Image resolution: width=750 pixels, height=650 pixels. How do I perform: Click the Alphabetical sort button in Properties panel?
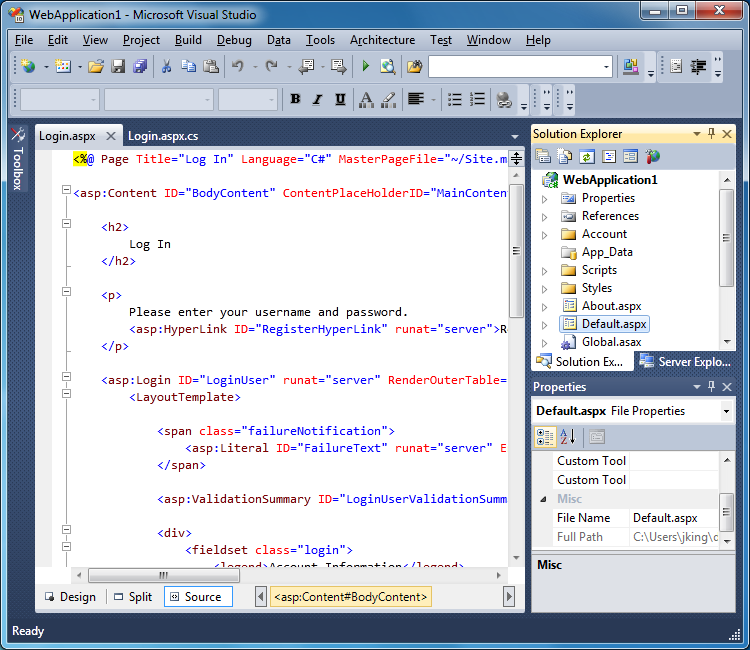[568, 437]
